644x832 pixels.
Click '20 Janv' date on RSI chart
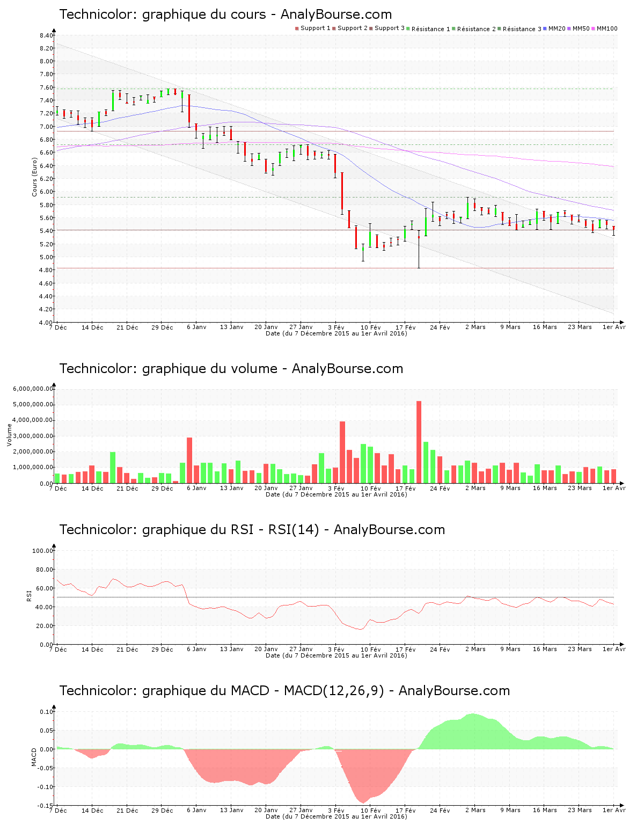tap(266, 649)
